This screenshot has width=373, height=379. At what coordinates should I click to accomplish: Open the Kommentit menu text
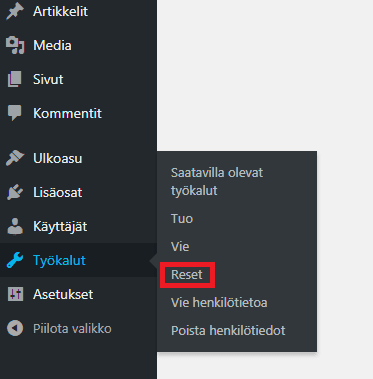67,113
